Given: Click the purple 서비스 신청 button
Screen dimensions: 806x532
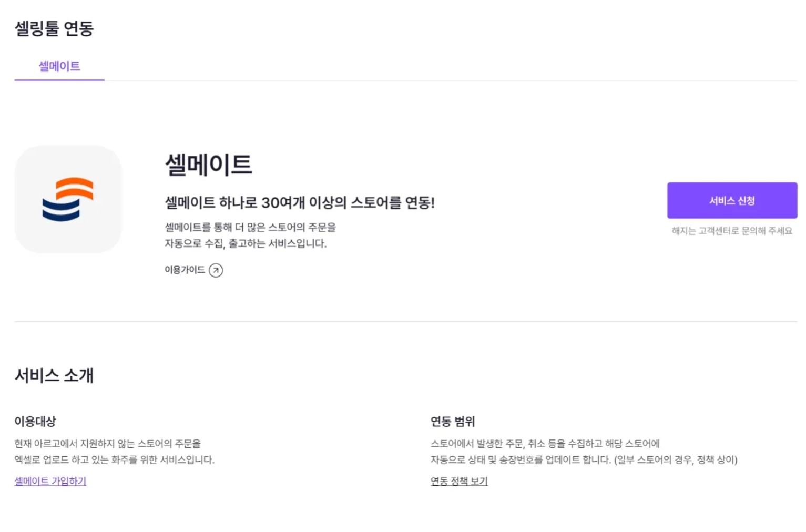Looking at the screenshot, I should [x=732, y=200].
